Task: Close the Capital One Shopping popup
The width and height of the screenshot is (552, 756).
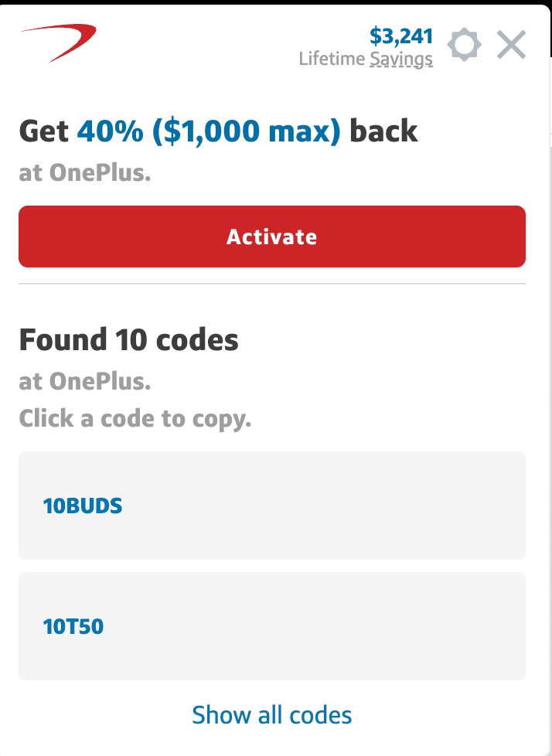Action: click(x=511, y=45)
